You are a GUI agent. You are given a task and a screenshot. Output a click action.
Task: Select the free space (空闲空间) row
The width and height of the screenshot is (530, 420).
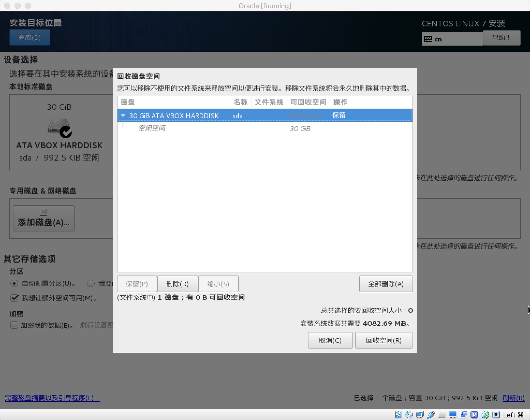[x=265, y=128]
